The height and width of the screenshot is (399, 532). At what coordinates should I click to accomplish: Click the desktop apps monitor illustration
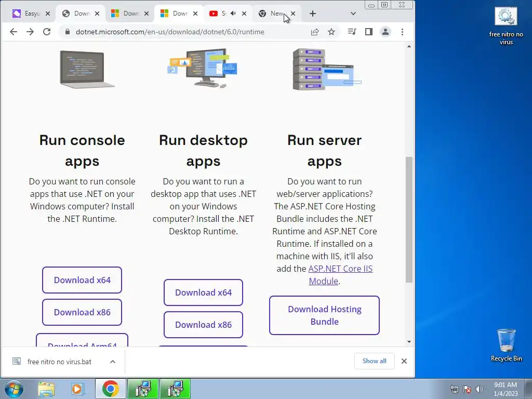[203, 68]
